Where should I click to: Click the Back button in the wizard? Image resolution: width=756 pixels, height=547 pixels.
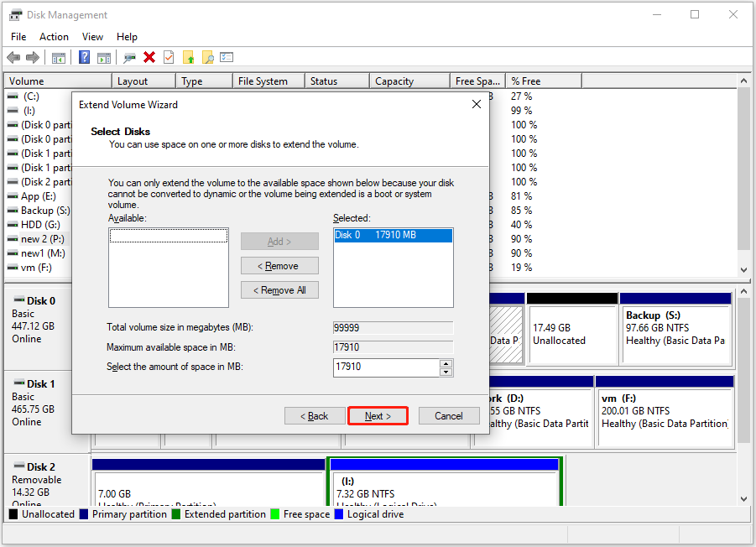pos(315,415)
